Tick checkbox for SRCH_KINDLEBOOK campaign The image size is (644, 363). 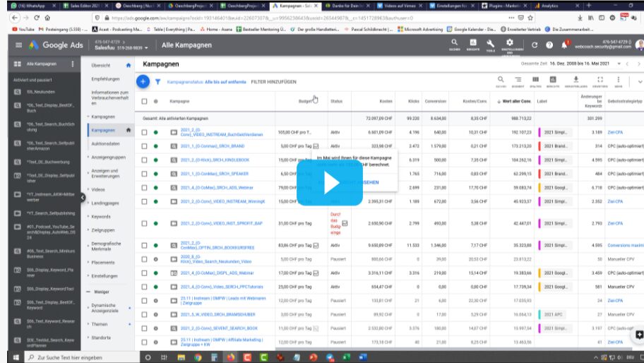(x=144, y=160)
